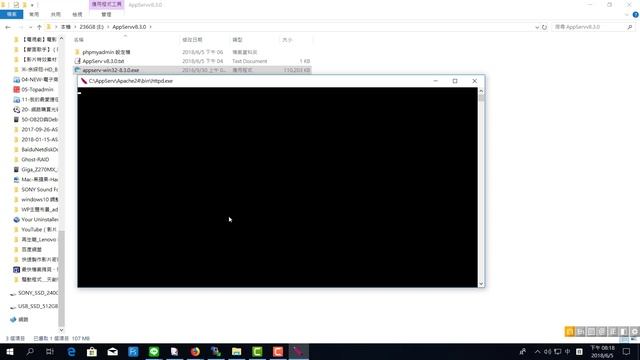This screenshot has width=640, height=360.
Task: Launch Firefox from the taskbar
Action: pos(195,351)
